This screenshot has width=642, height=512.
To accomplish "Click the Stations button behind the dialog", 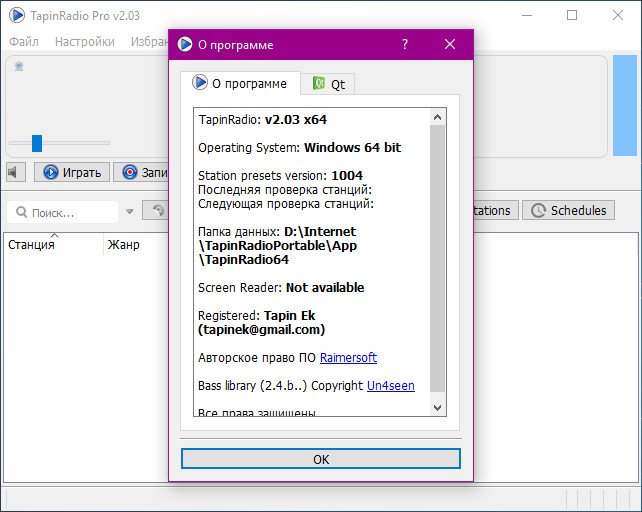I will (x=496, y=210).
